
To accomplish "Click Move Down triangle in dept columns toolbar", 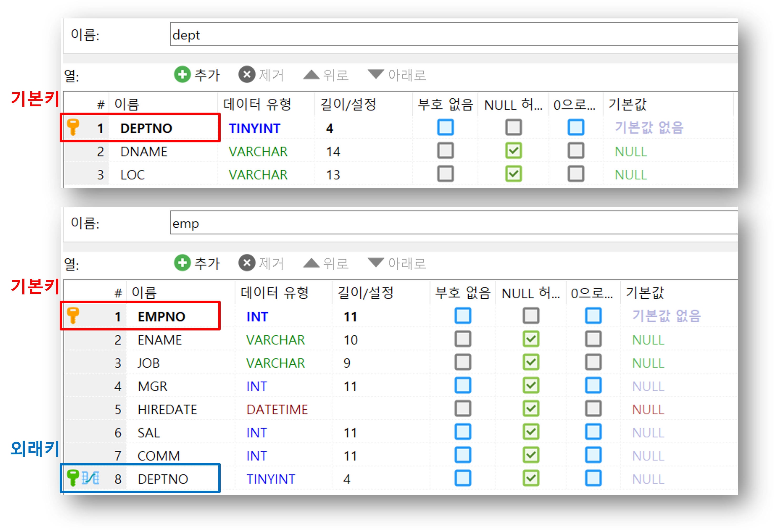I will point(376,74).
